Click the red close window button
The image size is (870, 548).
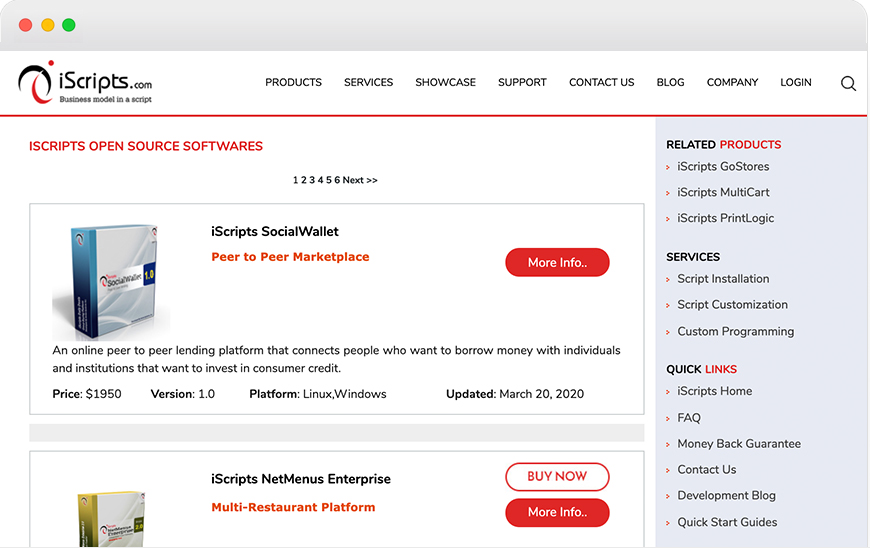(x=25, y=25)
